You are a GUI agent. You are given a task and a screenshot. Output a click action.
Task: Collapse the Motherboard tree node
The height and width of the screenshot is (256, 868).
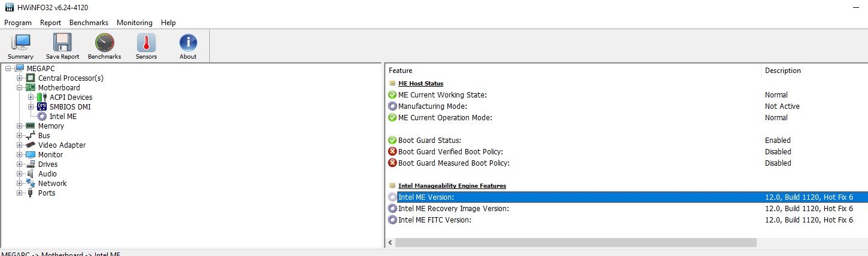(x=20, y=88)
